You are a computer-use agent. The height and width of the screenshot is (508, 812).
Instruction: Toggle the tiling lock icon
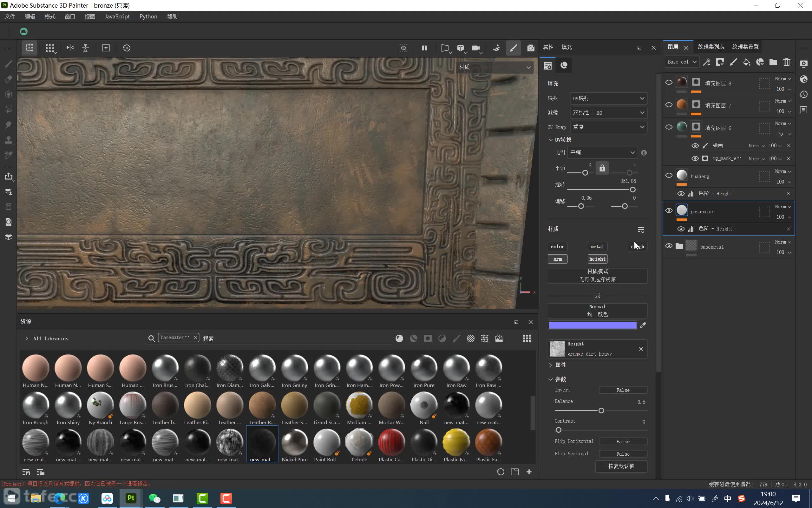click(602, 168)
